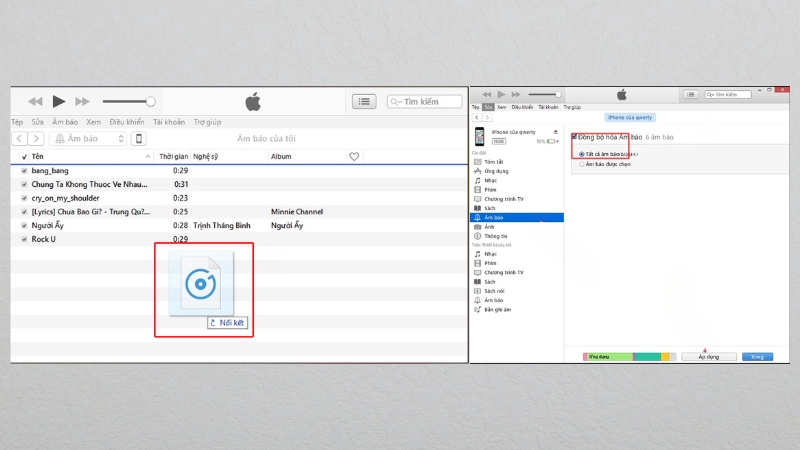This screenshot has width=800, height=450.
Task: Click the heart column header icon
Action: coord(354,157)
